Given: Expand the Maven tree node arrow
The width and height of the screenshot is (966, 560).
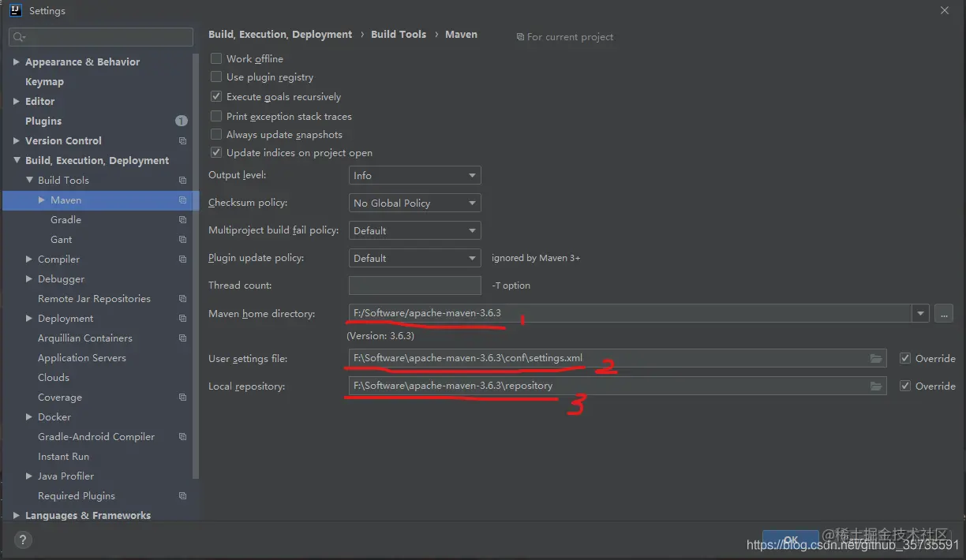Looking at the screenshot, I should click(x=42, y=200).
